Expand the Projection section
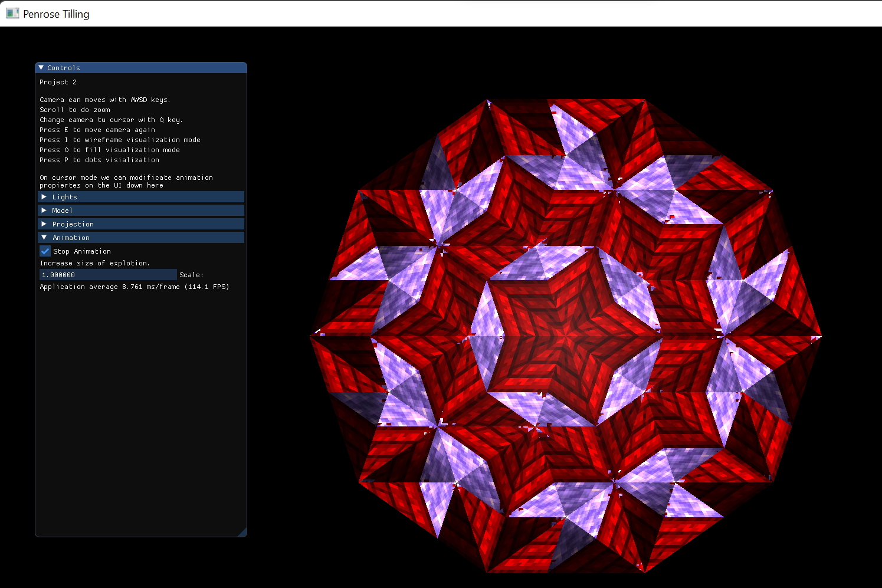The image size is (882, 588). tap(141, 224)
